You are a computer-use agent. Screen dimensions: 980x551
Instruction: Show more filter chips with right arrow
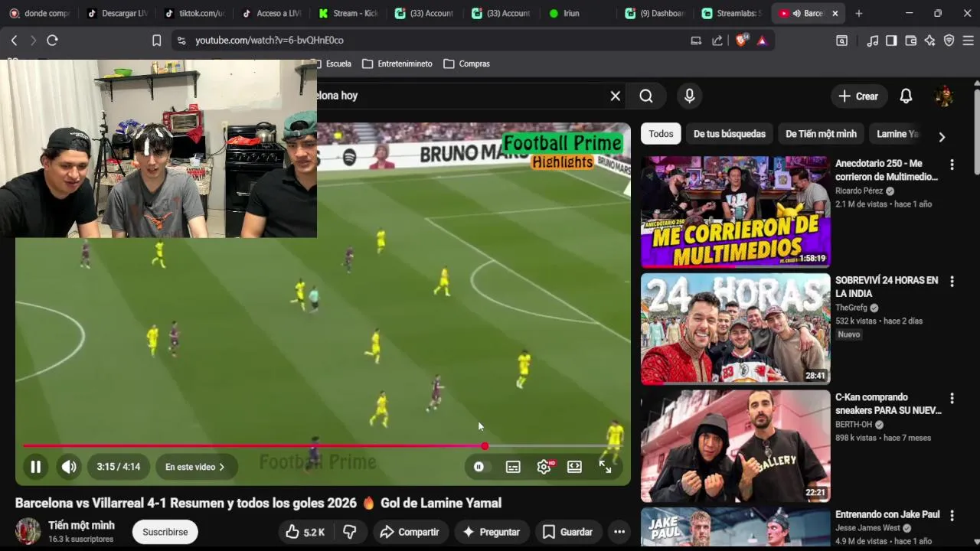(x=942, y=136)
